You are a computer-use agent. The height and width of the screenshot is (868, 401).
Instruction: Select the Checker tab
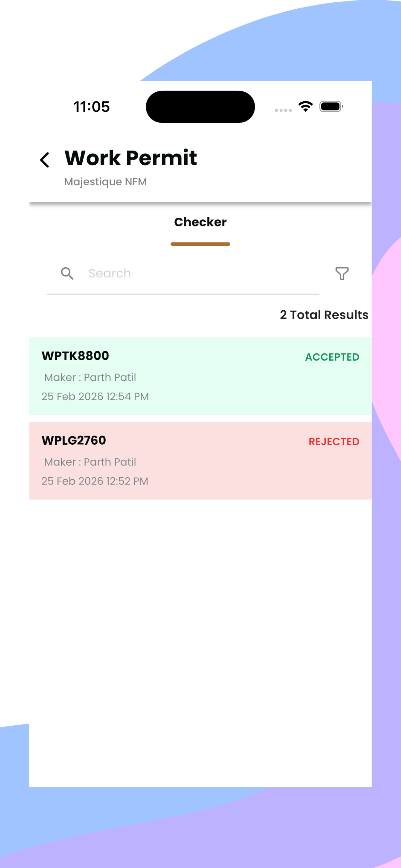(200, 222)
